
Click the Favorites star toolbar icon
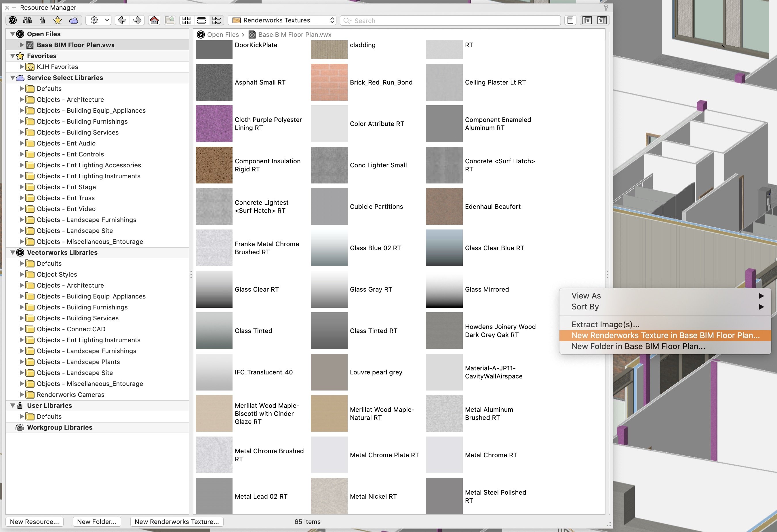click(58, 20)
